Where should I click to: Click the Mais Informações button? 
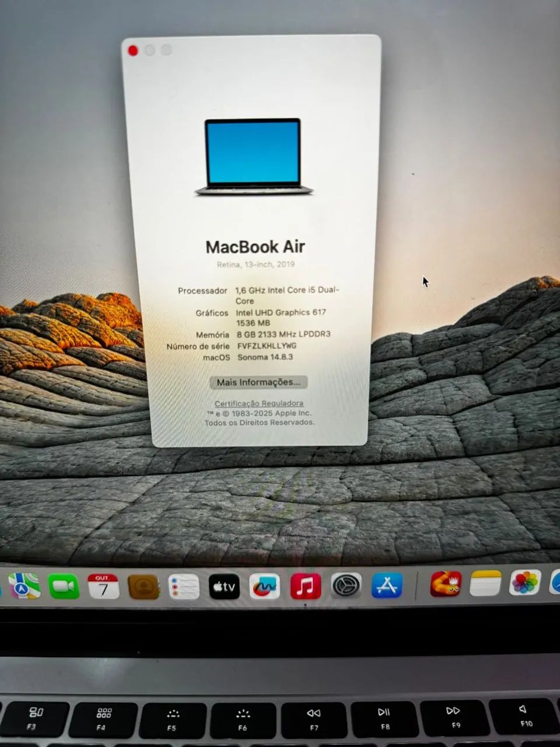tap(258, 382)
